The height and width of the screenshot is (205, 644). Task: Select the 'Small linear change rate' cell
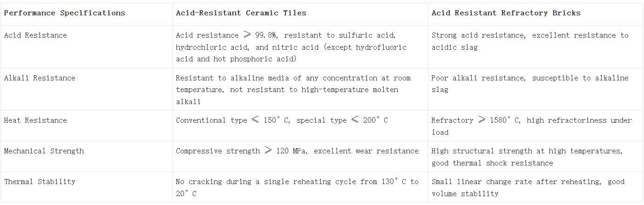[x=528, y=187]
